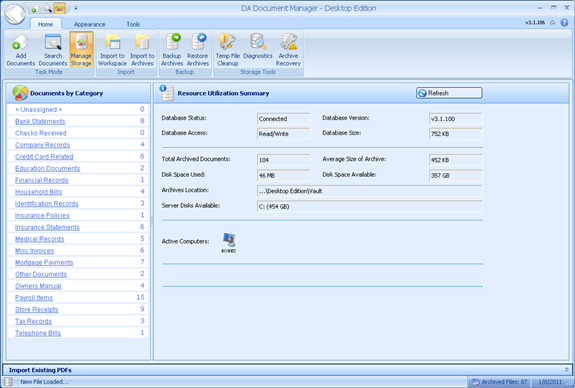Image resolution: width=575 pixels, height=388 pixels.
Task: Click the Refresh button
Action: 449,93
